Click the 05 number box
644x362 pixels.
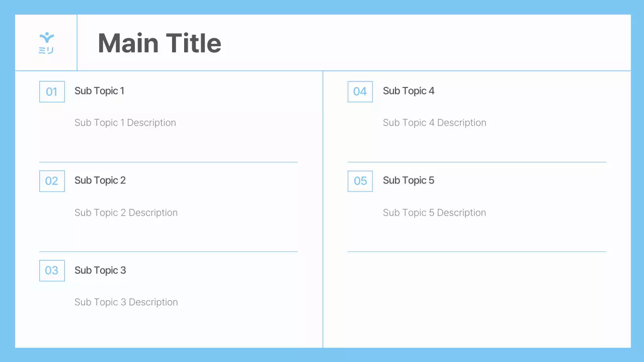[360, 181]
